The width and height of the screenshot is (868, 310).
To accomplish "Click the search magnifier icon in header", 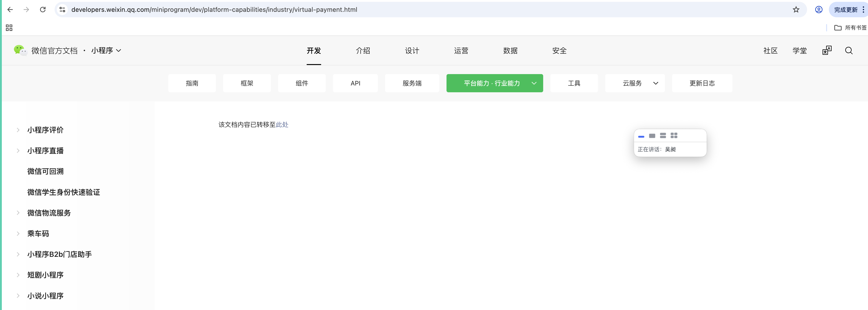I will pyautogui.click(x=848, y=50).
